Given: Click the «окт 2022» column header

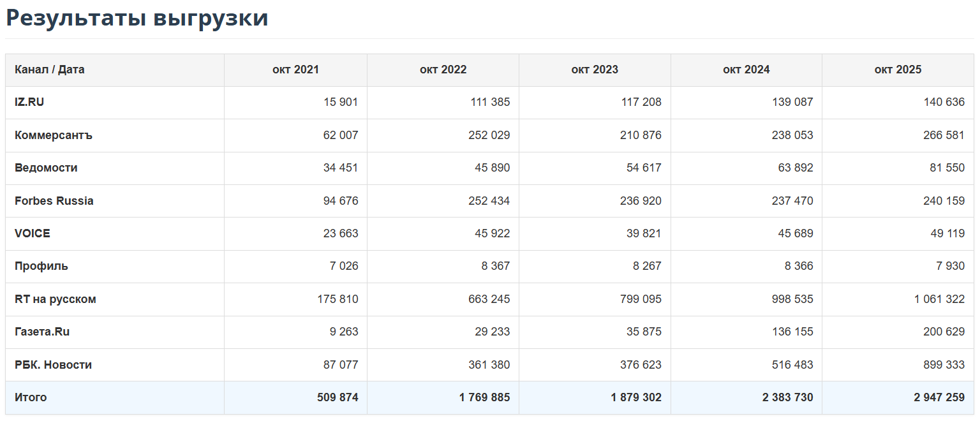Looking at the screenshot, I should [443, 70].
